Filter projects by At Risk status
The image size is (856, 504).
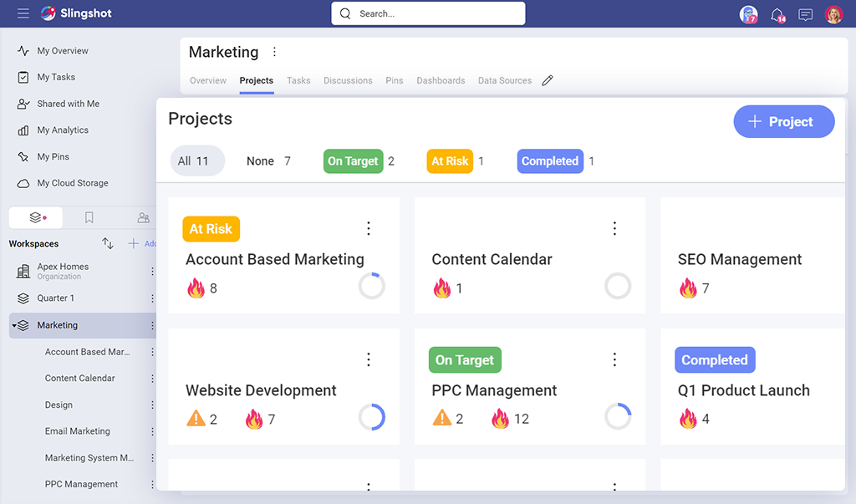pyautogui.click(x=450, y=161)
